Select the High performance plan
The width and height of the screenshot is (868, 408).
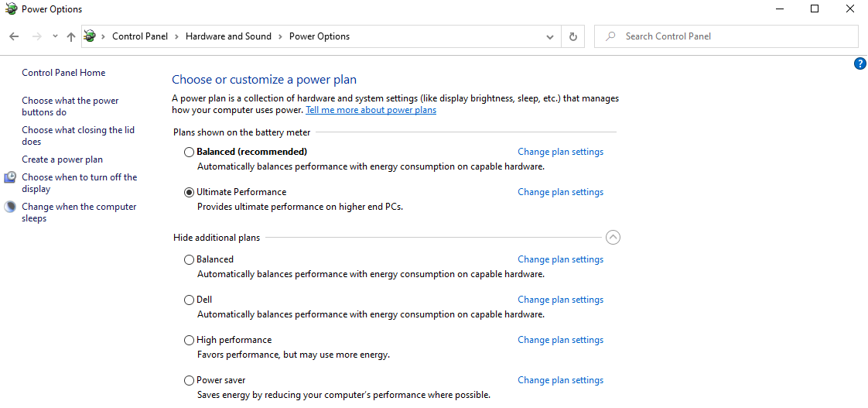pos(190,341)
